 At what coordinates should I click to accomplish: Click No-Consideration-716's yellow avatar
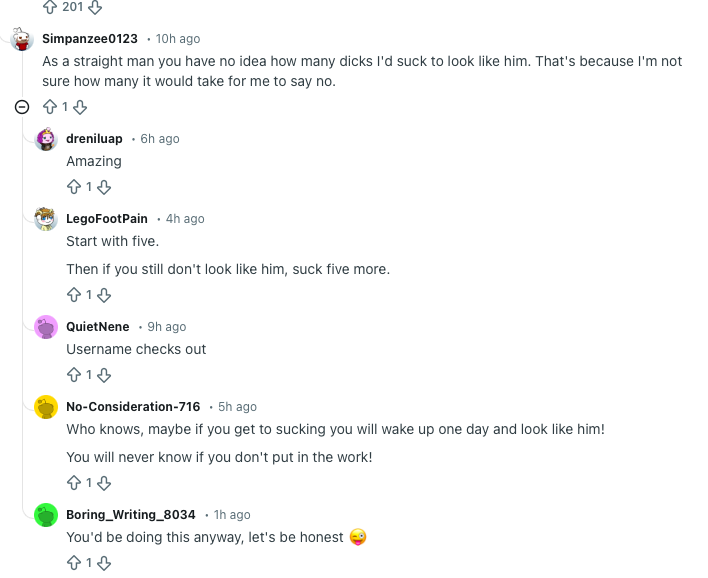46,407
